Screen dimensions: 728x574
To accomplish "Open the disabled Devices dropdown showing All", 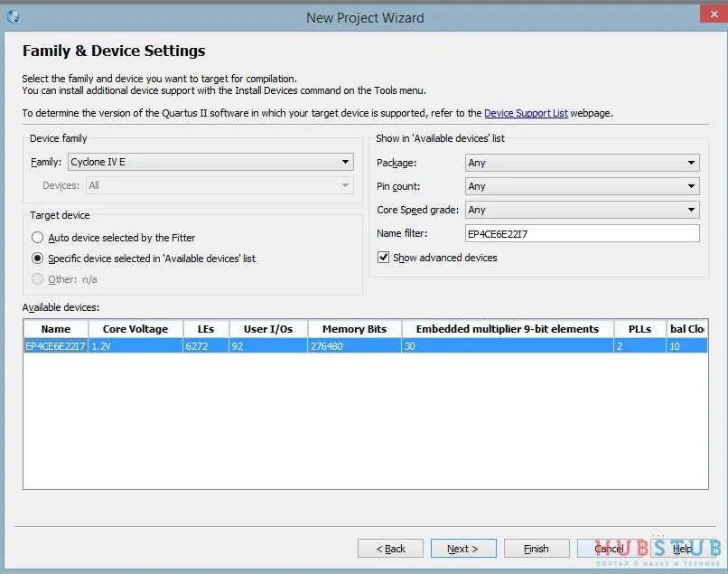I will pyautogui.click(x=219, y=185).
